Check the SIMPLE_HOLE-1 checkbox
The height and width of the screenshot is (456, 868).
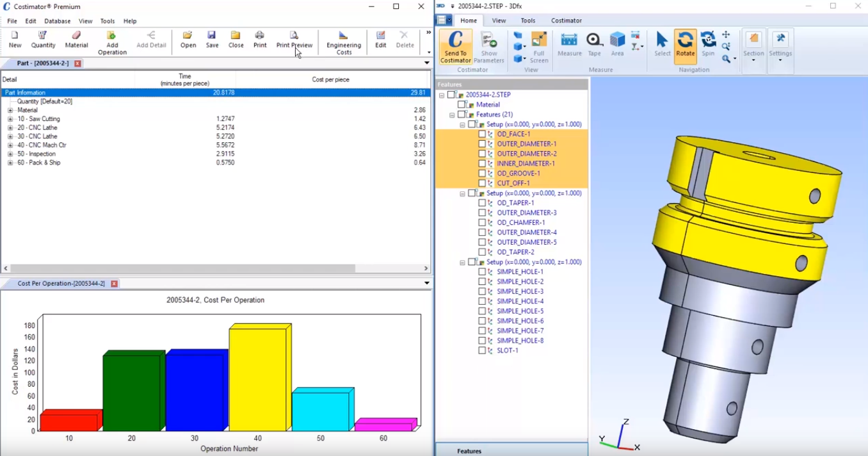[482, 272]
